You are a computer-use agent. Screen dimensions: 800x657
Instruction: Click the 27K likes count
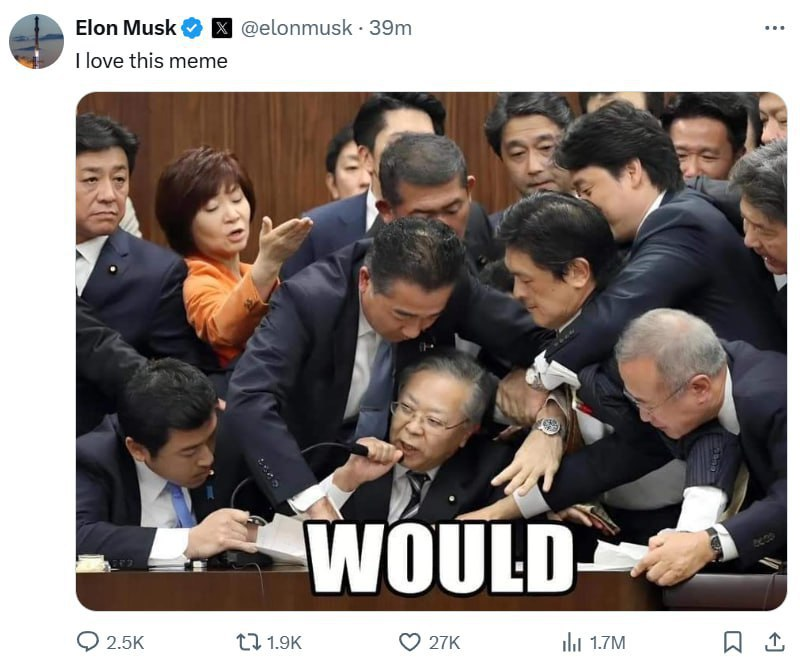coord(444,643)
